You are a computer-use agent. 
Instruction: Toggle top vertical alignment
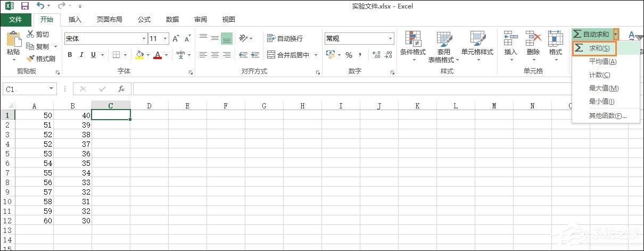[203, 38]
